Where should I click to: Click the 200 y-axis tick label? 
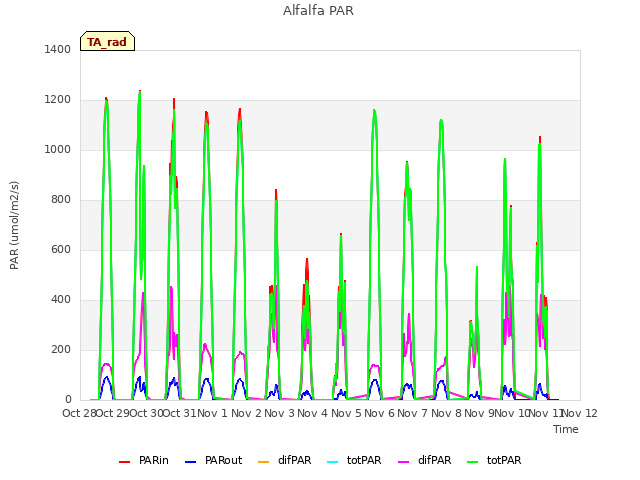click(61, 349)
